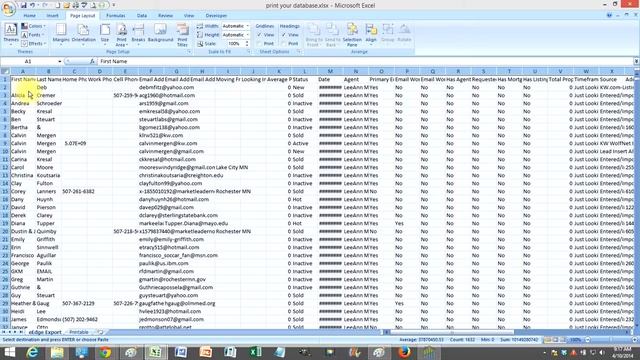640x360 pixels.
Task: Open the Orientation menu
Action: (84, 34)
